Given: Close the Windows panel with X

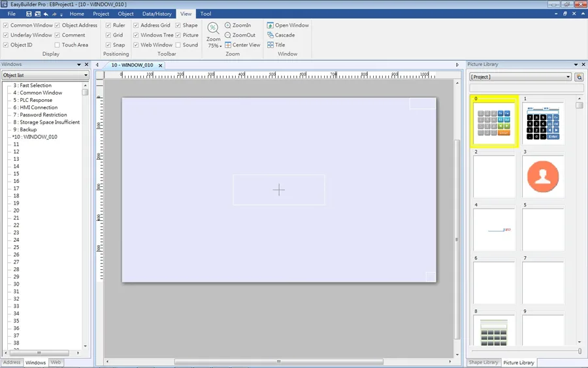Looking at the screenshot, I should (x=86, y=65).
